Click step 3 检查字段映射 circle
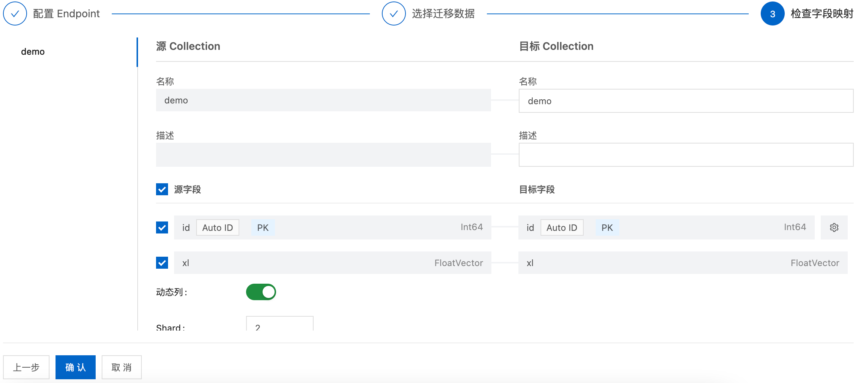The height and width of the screenshot is (383, 868). (772, 14)
